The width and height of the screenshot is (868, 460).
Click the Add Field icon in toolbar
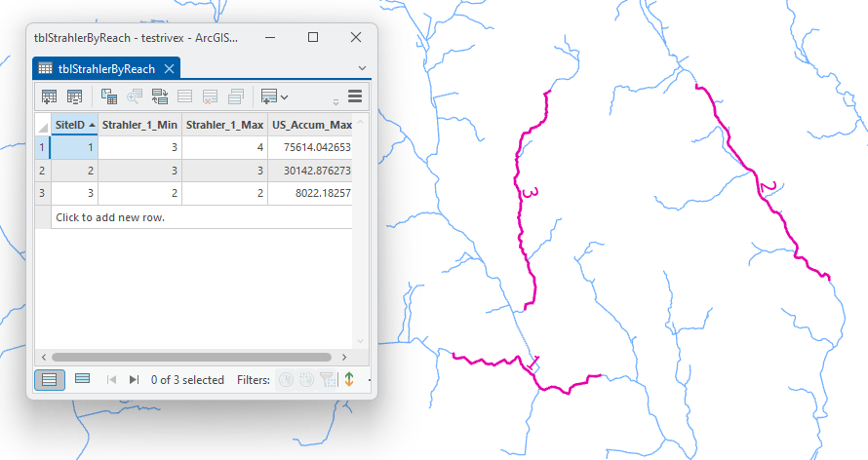click(x=49, y=96)
